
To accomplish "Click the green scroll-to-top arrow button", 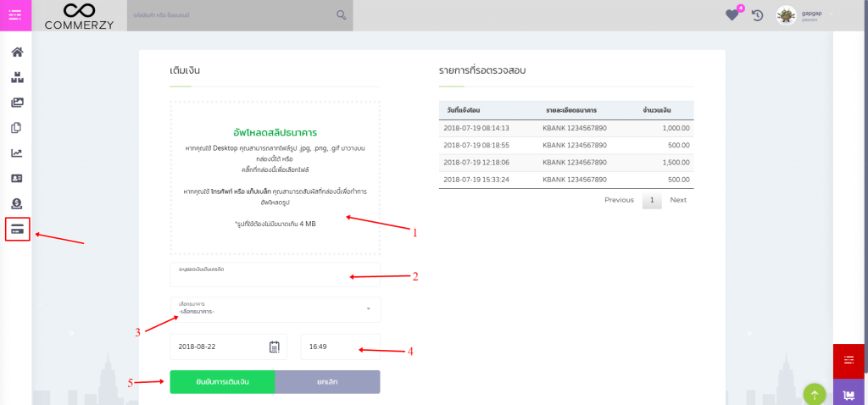I will point(815,395).
